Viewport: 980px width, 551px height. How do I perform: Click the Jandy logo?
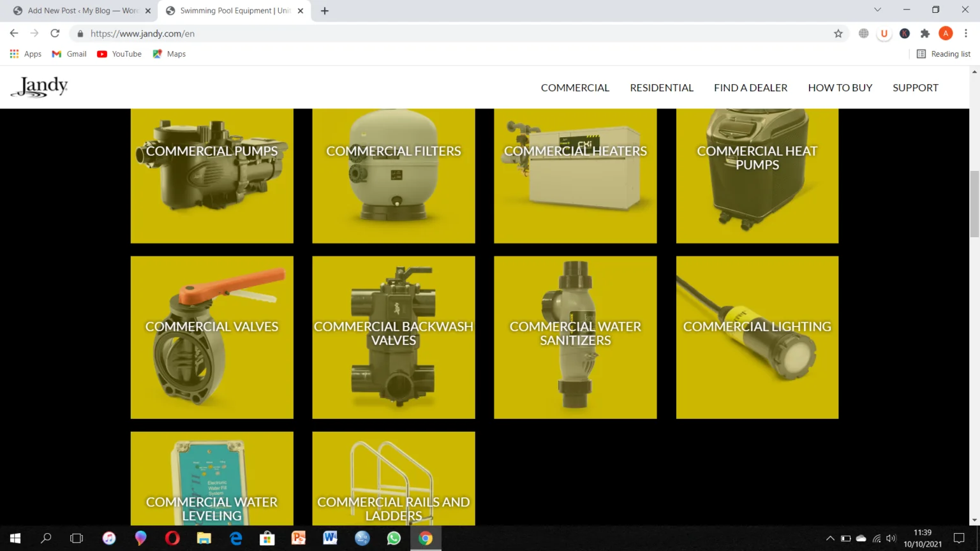(40, 87)
